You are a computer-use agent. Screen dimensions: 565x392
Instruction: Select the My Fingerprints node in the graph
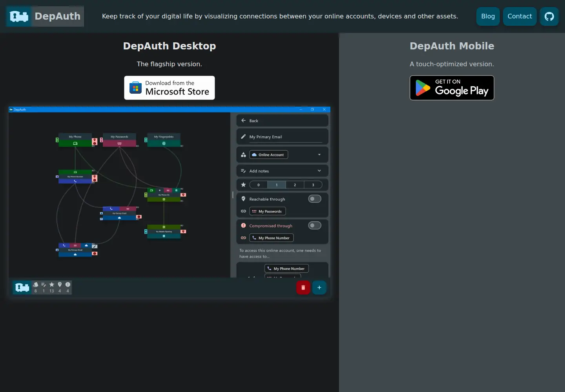pos(164,140)
